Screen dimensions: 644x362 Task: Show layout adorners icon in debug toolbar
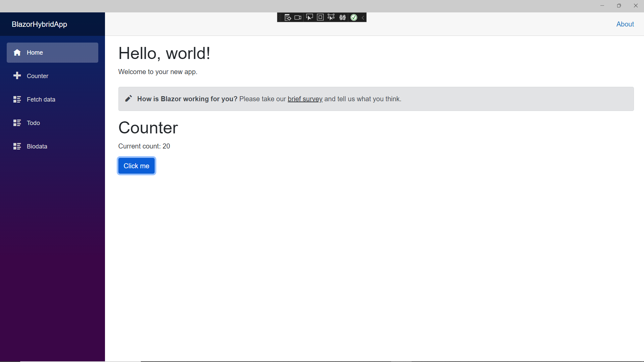coord(320,17)
